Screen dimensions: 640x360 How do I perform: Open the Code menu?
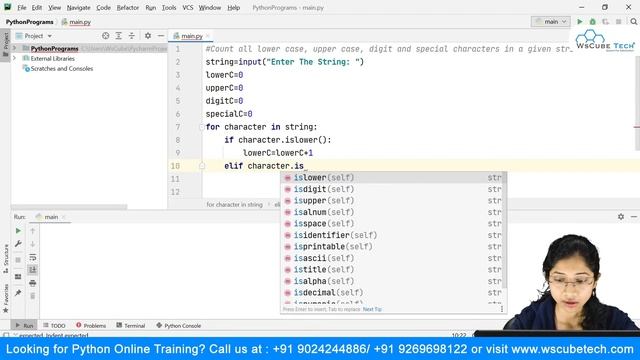103,7
